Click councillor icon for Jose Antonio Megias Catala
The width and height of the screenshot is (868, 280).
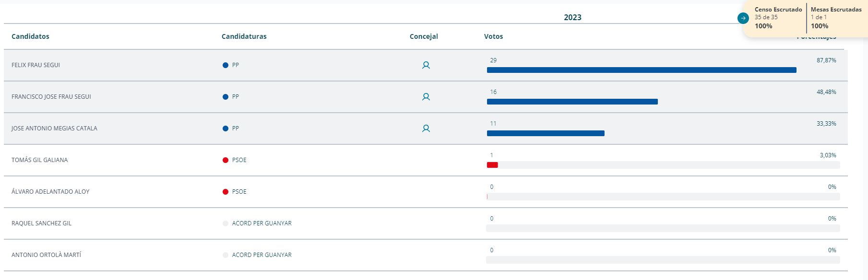coord(426,128)
